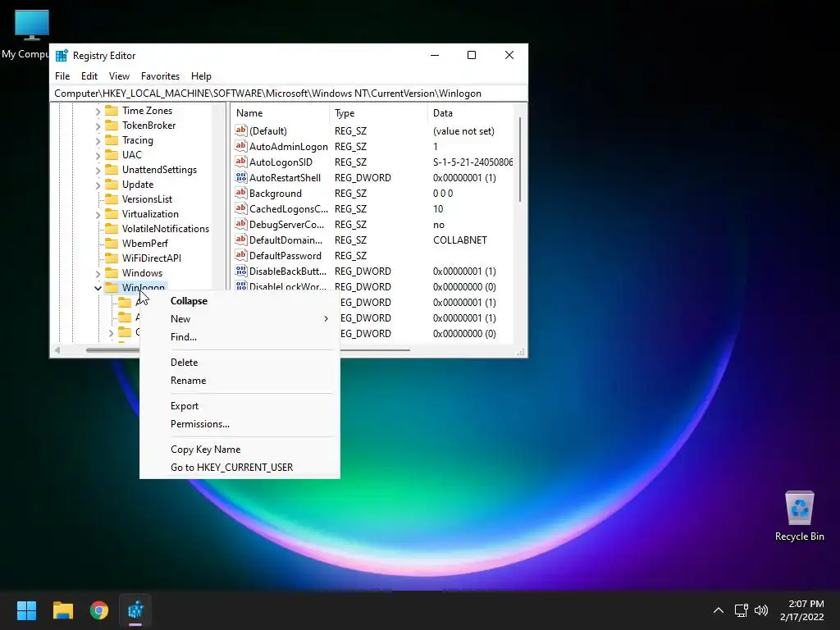Choose Copy Key Name
The image size is (840, 630).
[x=240, y=449]
